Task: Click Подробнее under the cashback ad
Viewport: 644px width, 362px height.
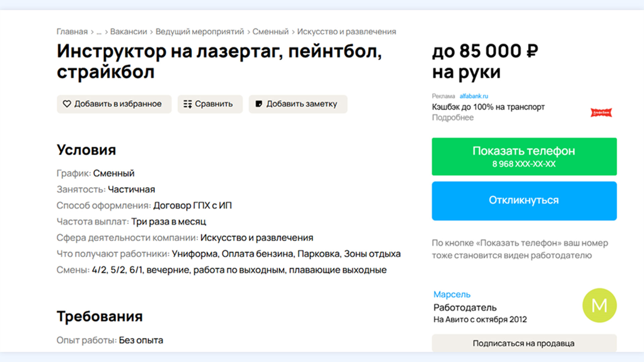Action: [x=452, y=118]
